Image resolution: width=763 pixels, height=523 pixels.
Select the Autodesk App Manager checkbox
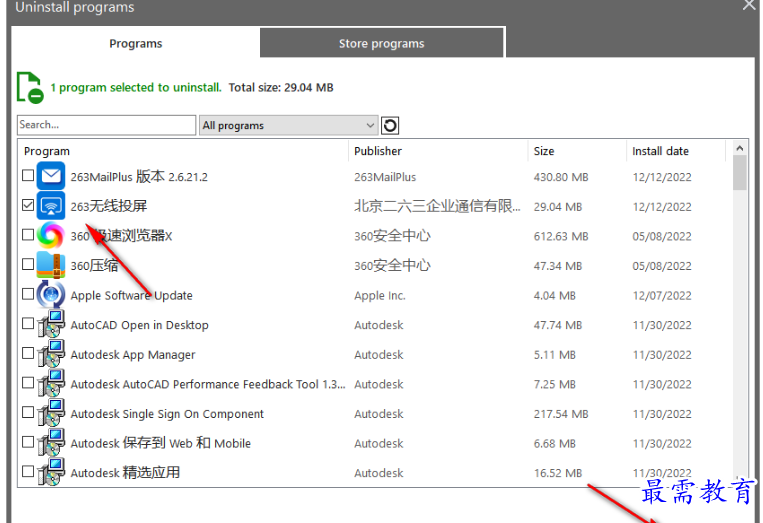pos(28,353)
